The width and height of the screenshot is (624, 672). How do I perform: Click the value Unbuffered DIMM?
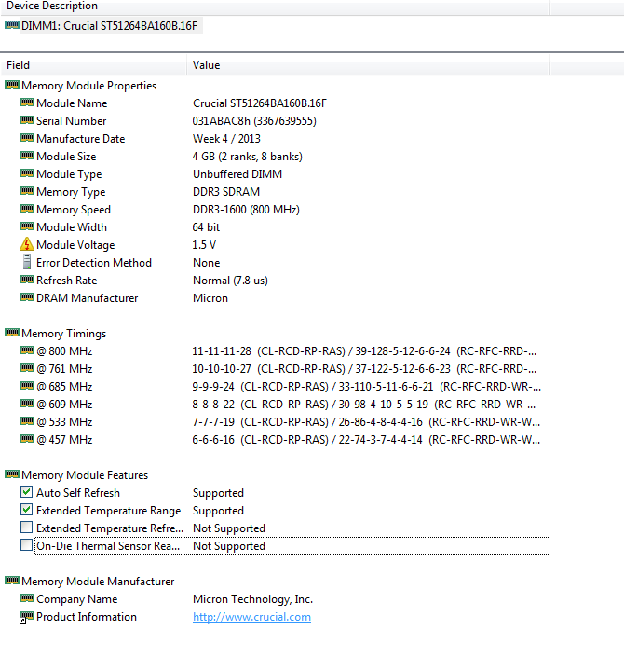click(237, 174)
